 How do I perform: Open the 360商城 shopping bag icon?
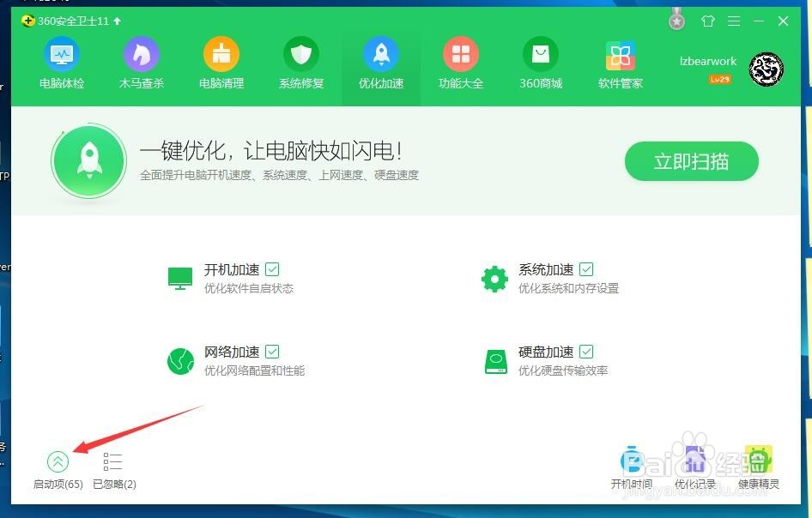pyautogui.click(x=541, y=54)
